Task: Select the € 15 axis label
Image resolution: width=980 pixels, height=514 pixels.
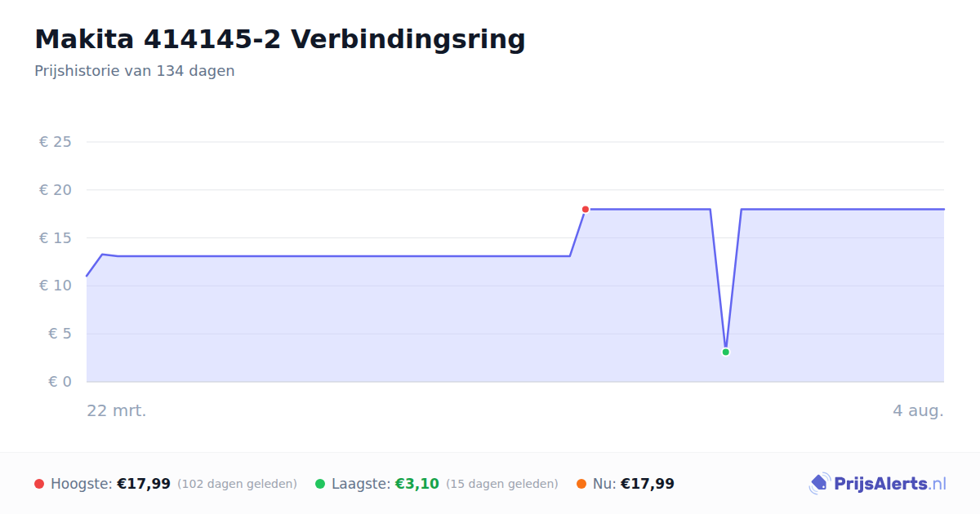Action: point(56,238)
